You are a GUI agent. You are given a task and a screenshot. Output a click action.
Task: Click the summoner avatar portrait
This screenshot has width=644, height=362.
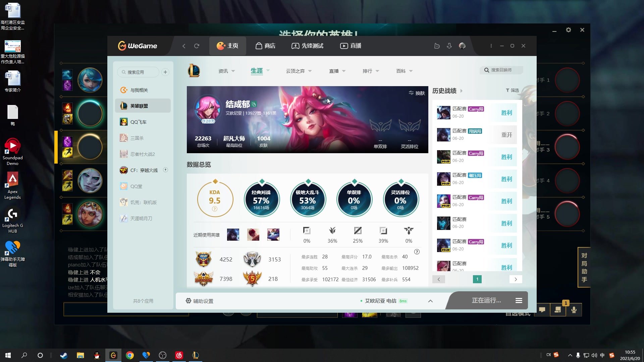[x=208, y=109]
